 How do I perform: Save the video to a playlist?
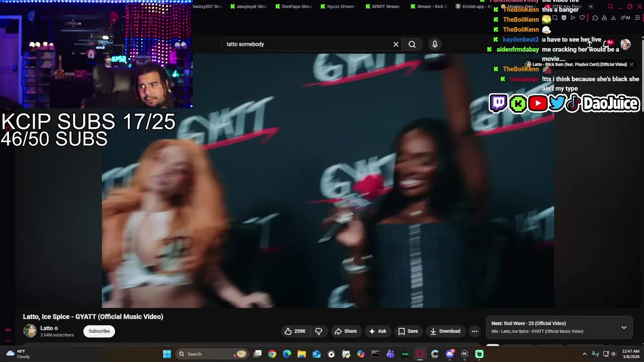[408, 331]
